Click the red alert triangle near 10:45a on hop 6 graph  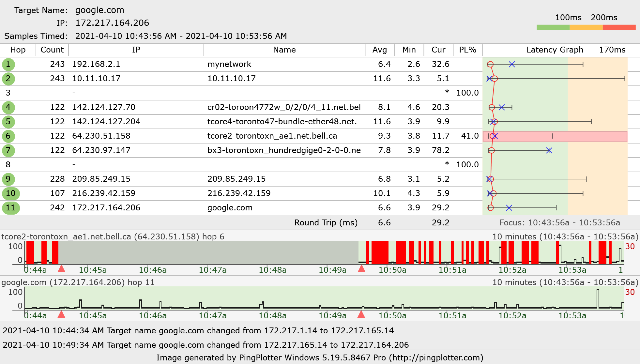[61, 269]
